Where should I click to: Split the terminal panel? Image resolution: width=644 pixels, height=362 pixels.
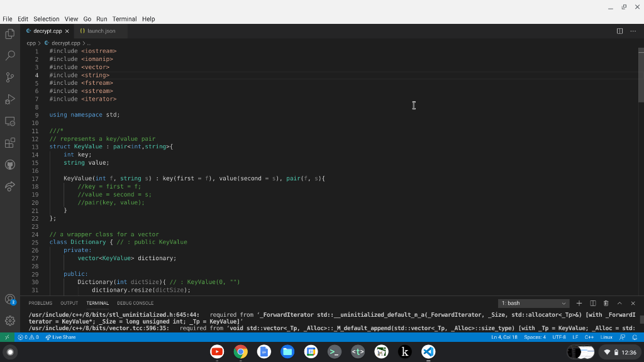(592, 304)
